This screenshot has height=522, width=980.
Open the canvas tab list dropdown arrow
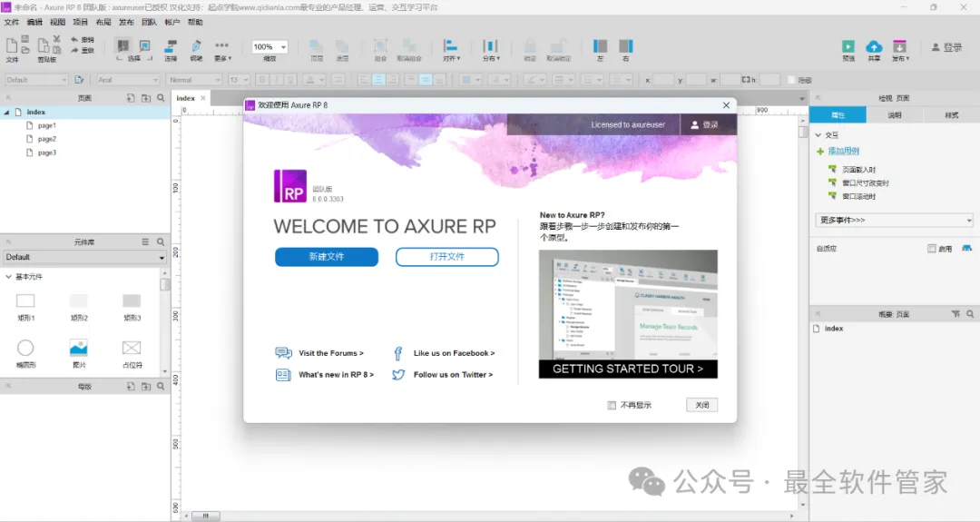(802, 99)
